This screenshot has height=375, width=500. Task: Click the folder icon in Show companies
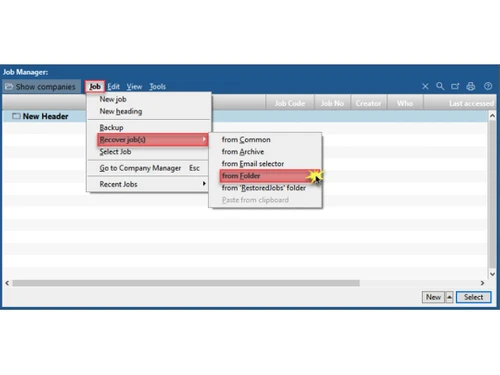click(9, 87)
